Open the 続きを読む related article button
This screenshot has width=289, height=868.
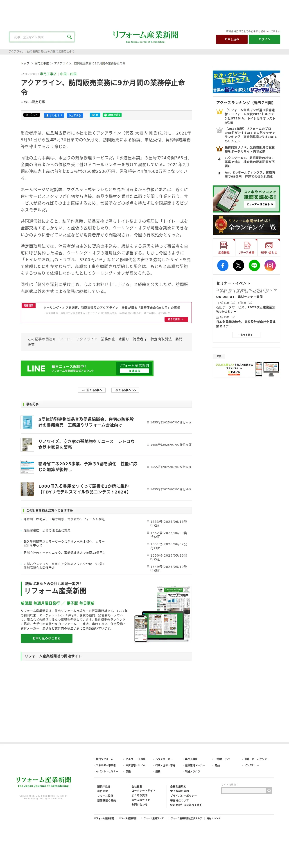coord(176,319)
